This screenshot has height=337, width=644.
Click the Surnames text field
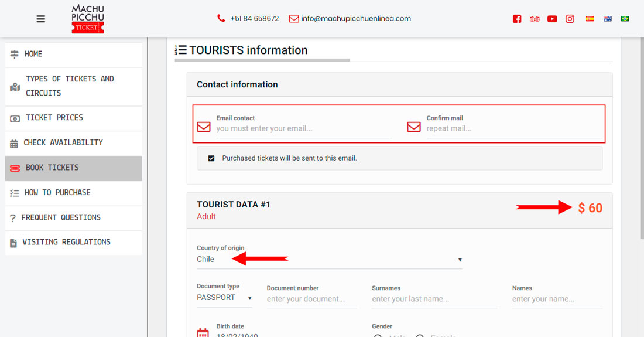click(434, 299)
